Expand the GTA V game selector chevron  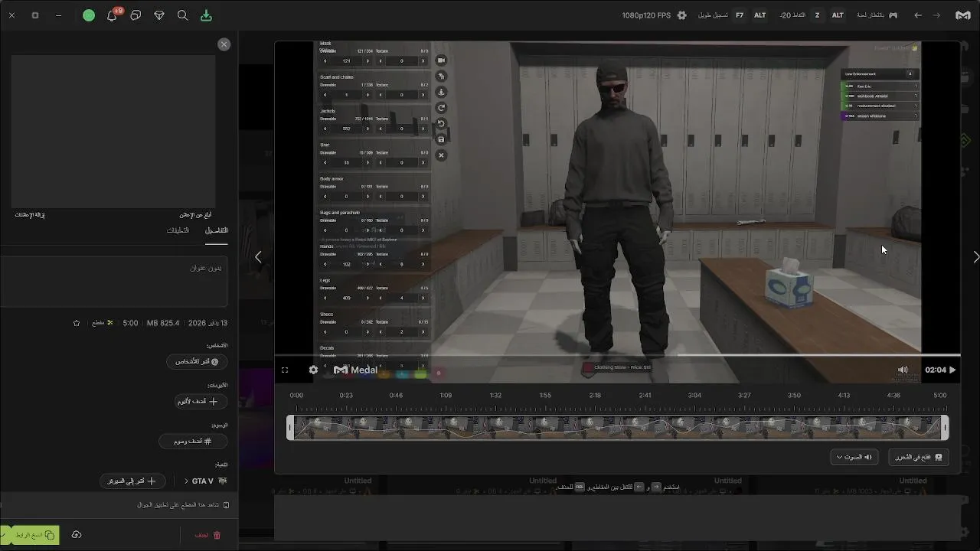pyautogui.click(x=186, y=481)
